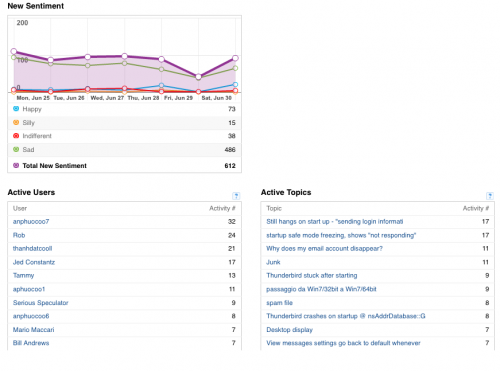This screenshot has width=500, height=371.
Task: Sort users by Activity # column header
Action: click(222, 208)
